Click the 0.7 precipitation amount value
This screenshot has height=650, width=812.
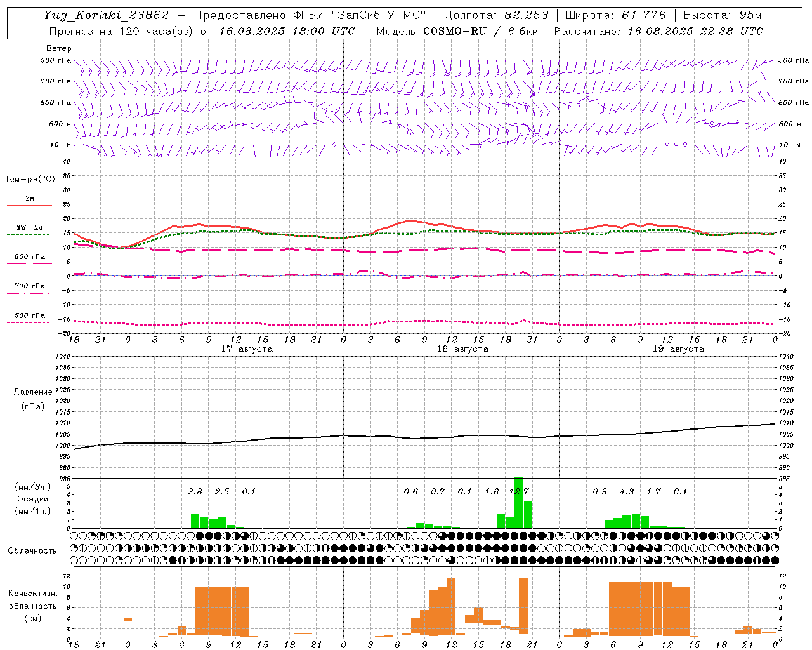click(x=438, y=492)
